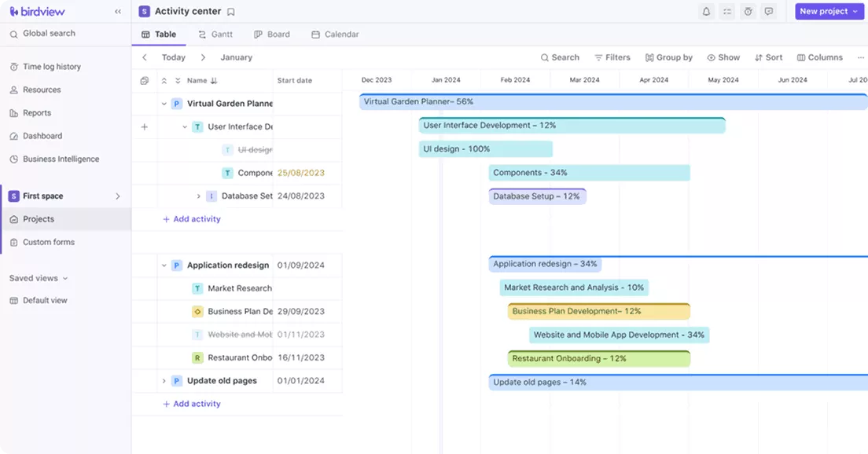Image resolution: width=868 pixels, height=454 pixels.
Task: Expand Saved views dropdown
Action: click(39, 278)
